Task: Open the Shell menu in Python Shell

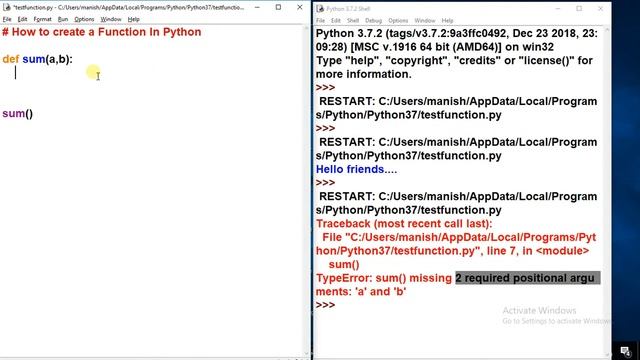Action: (x=353, y=20)
